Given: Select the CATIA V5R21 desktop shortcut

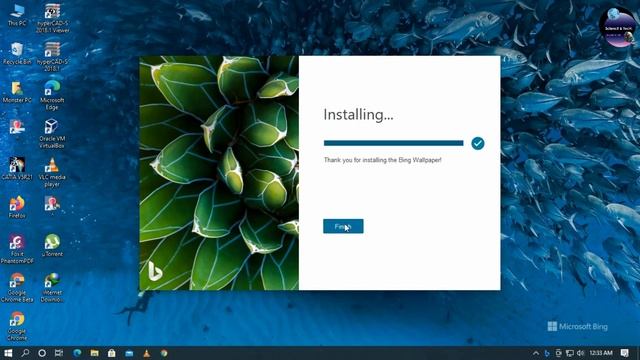Looking at the screenshot, I should pos(17,169).
